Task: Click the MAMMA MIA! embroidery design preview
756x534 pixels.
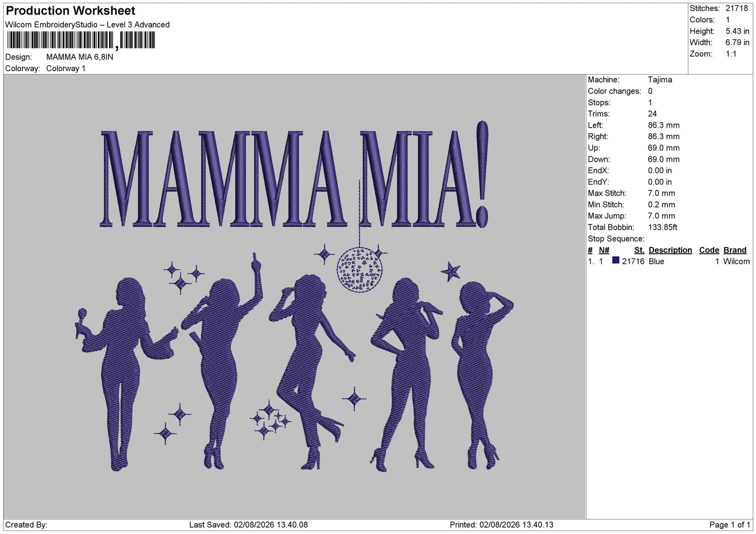Action: click(x=295, y=297)
